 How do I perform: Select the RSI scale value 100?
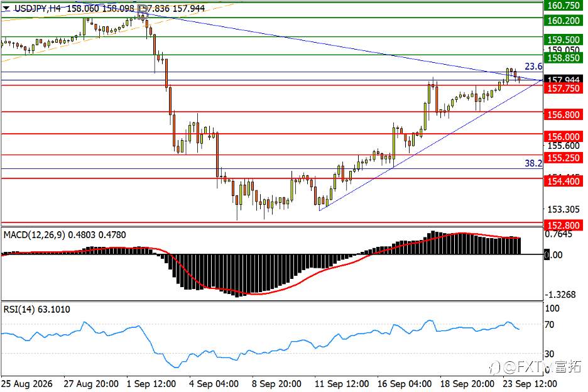552,308
